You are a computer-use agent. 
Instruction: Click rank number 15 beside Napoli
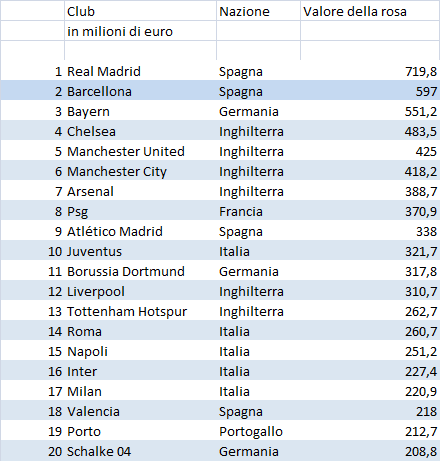pyautogui.click(x=55, y=351)
